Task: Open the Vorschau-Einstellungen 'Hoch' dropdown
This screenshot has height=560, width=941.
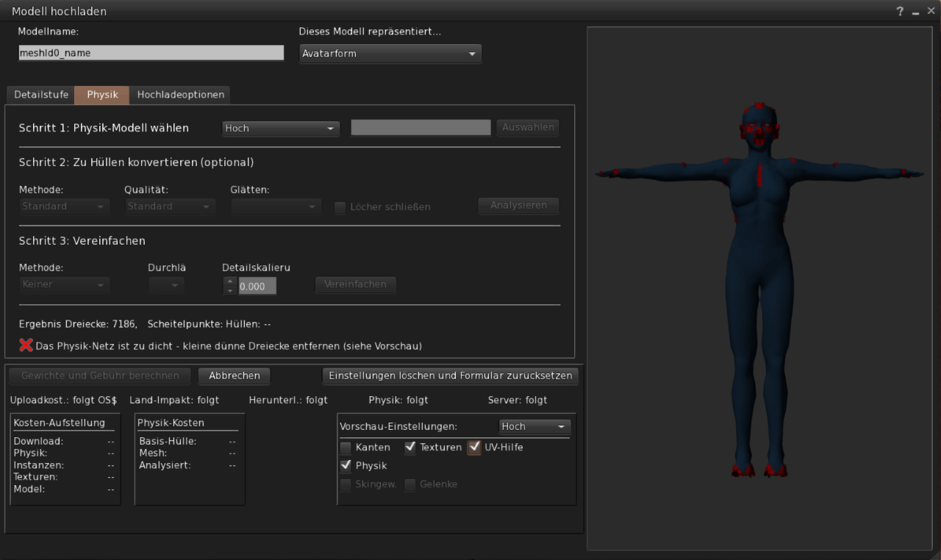Action: click(x=534, y=426)
